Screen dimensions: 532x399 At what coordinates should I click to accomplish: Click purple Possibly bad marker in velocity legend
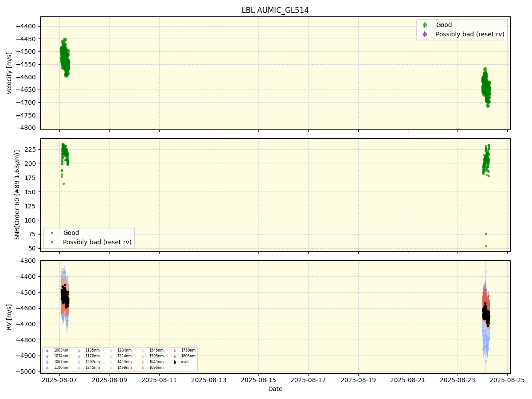425,34
